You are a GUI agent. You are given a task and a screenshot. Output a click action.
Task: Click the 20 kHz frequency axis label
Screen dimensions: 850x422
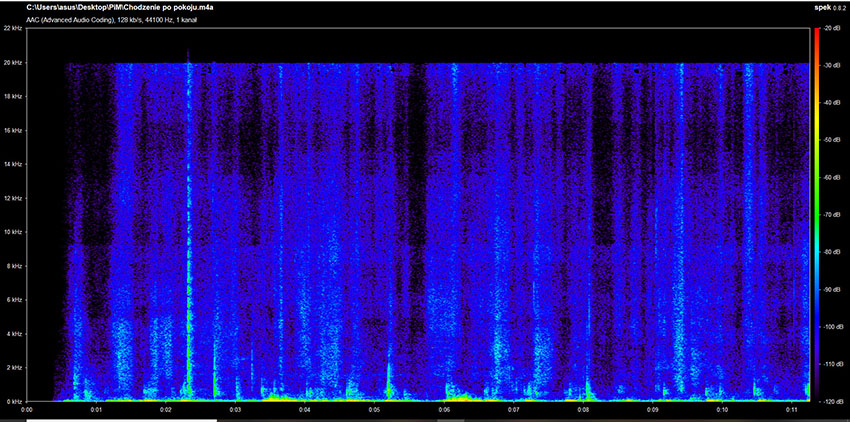[x=12, y=62]
